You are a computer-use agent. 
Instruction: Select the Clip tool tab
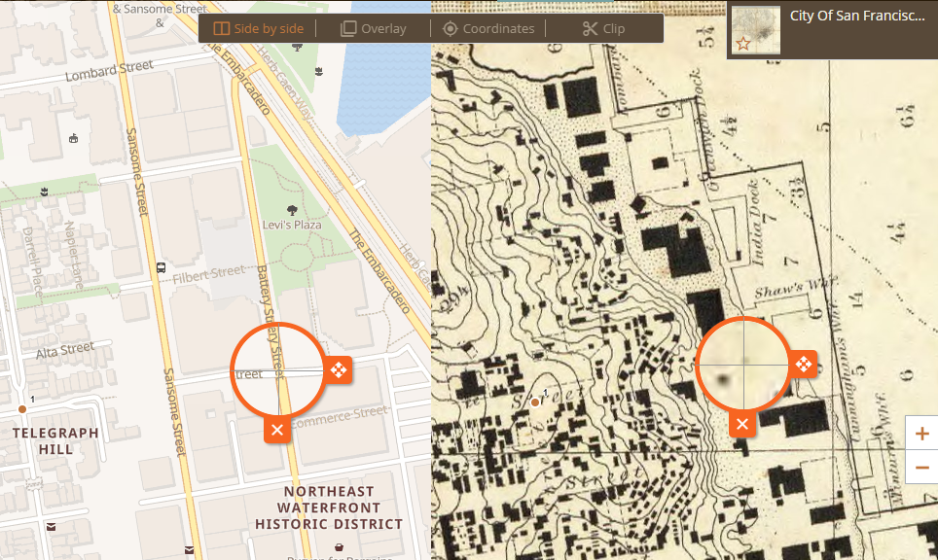603,29
